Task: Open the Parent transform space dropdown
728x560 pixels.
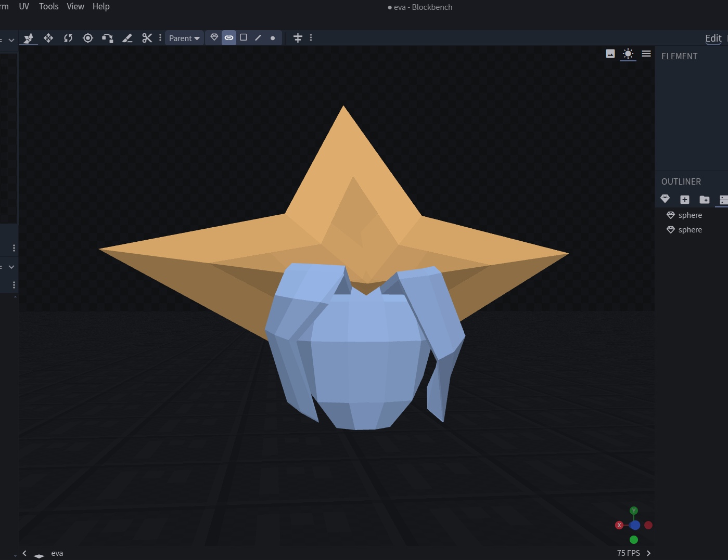Action: [x=184, y=38]
